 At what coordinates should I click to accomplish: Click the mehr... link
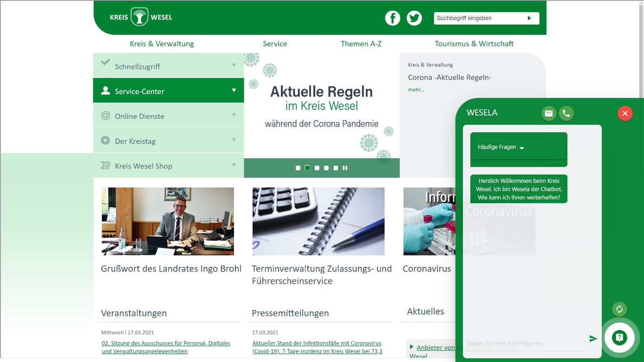(x=416, y=90)
